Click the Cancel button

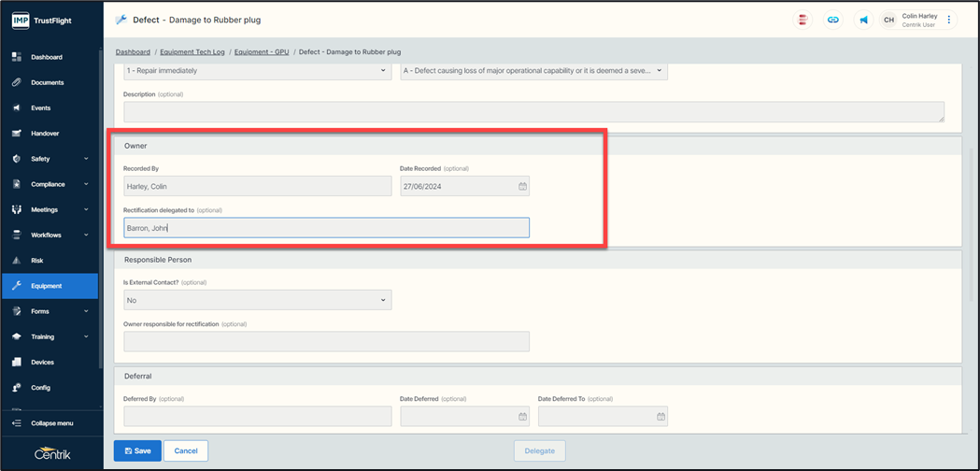click(x=186, y=450)
